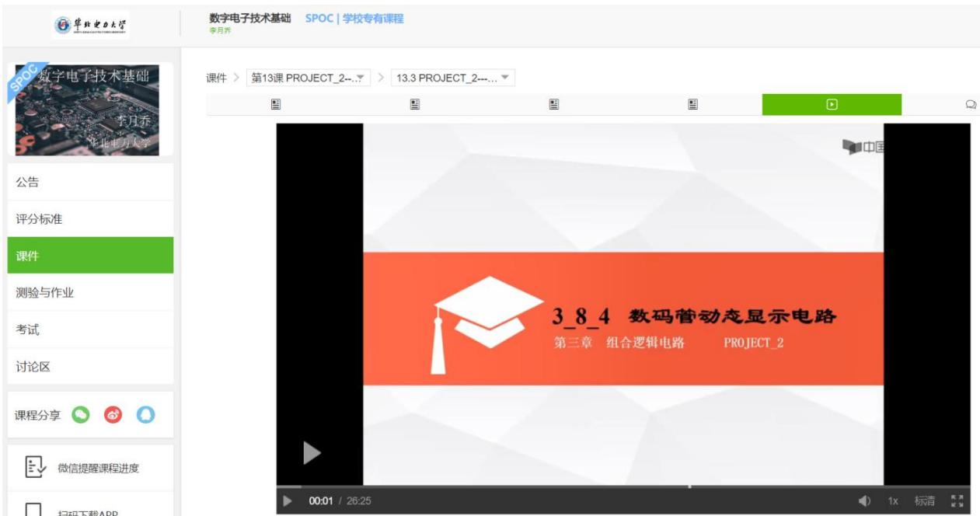Share course via WeChat icon
Image resolution: width=980 pixels, height=516 pixels.
coord(81,415)
